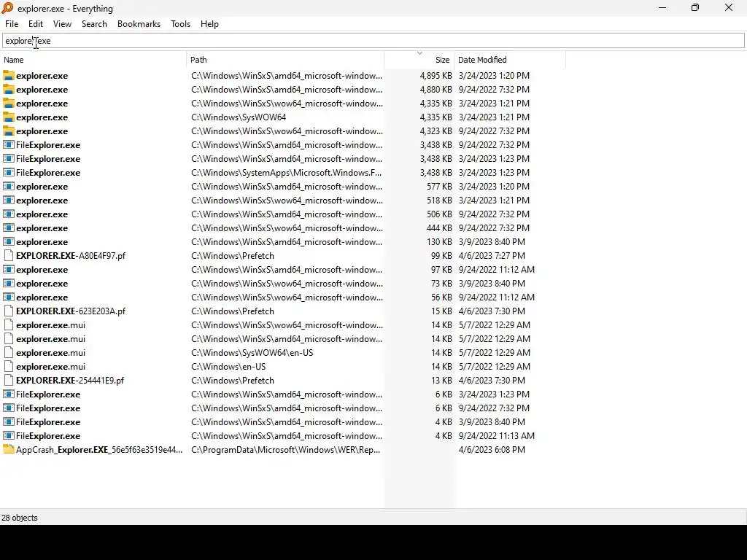
Task: Click the icon of the 73 KB explorer.exe
Action: click(x=9, y=284)
